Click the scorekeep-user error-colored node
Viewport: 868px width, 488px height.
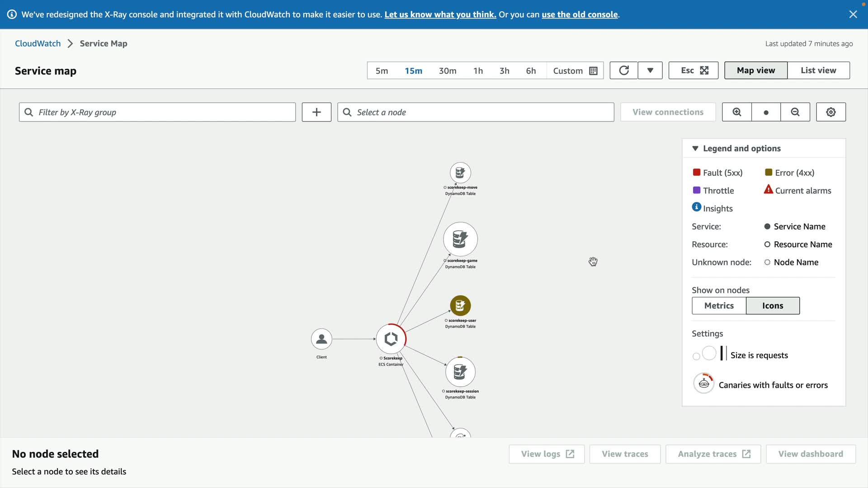pos(460,306)
